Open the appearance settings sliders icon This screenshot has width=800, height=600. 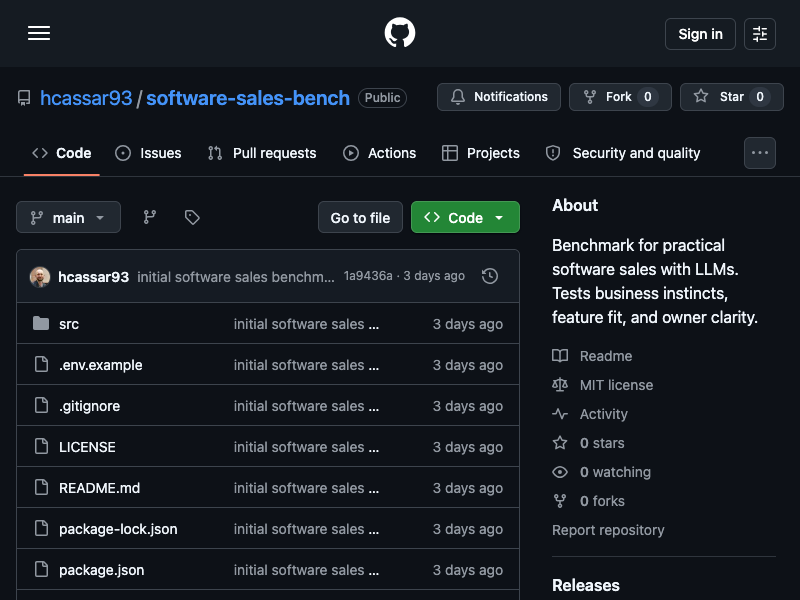click(x=760, y=34)
